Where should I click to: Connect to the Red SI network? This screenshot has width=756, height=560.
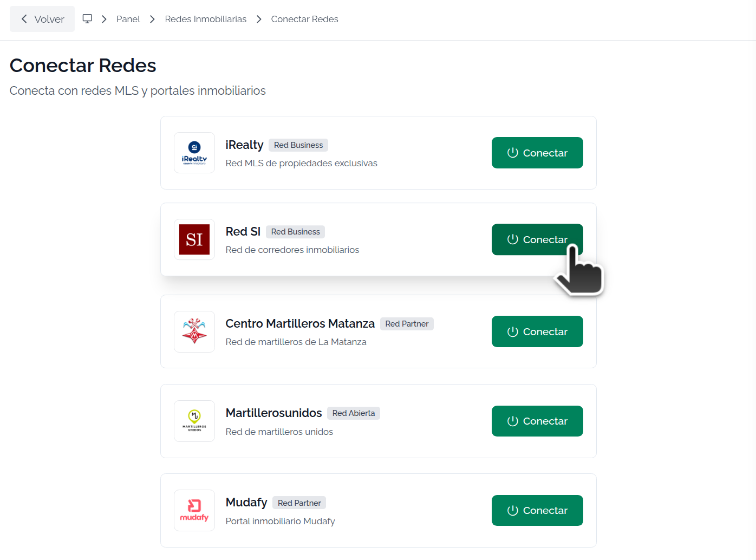[537, 239]
